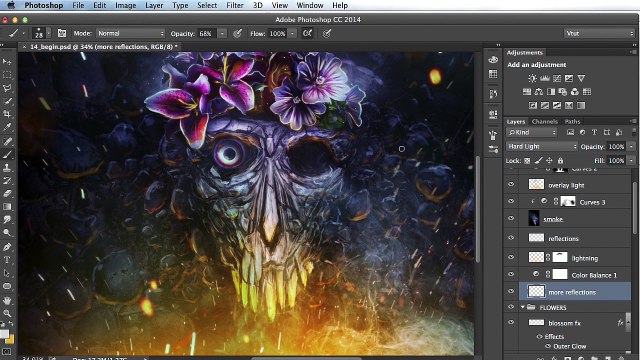Viewport: 640px width, 360px height.
Task: Add a Brightness/Contrast adjustment
Action: [532, 78]
